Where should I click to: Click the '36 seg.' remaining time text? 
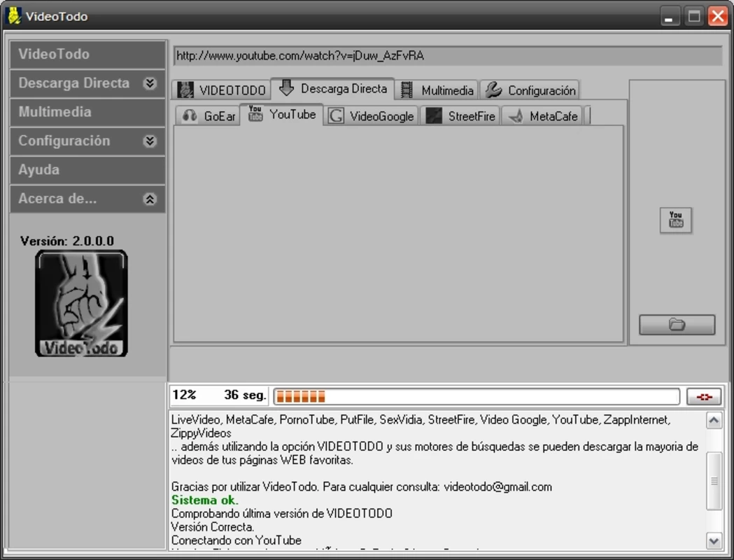[245, 395]
